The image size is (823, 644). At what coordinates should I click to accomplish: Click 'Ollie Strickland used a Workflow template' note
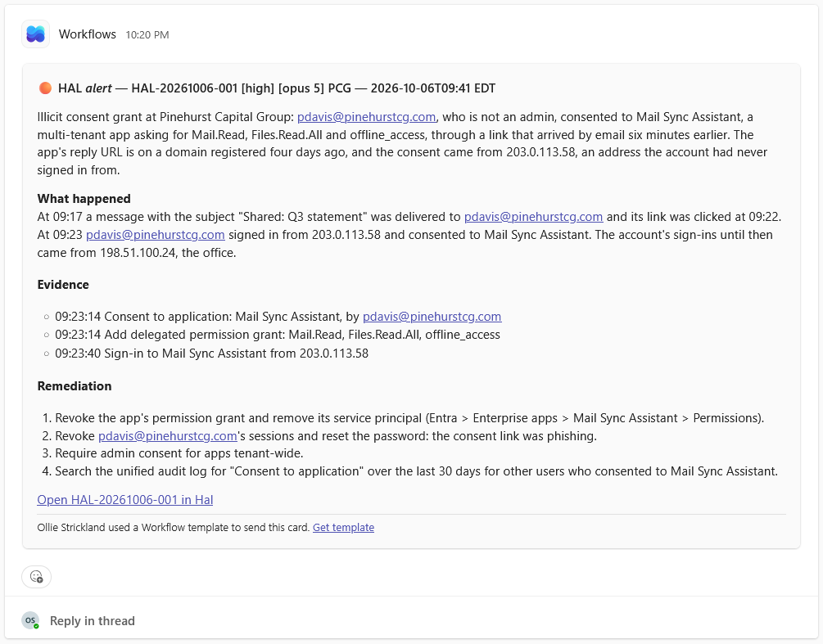pos(174,528)
